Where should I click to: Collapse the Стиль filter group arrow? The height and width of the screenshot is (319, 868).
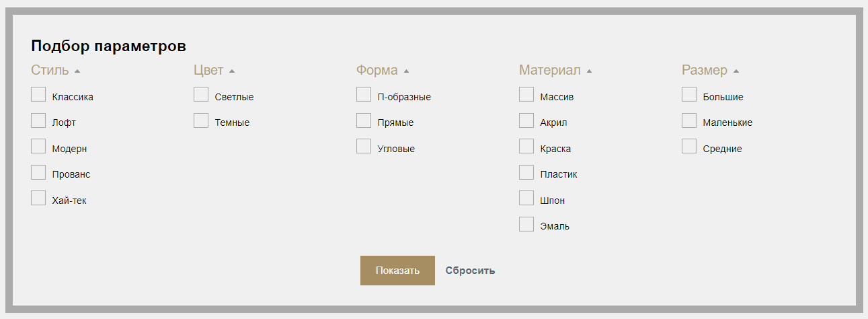tap(77, 71)
